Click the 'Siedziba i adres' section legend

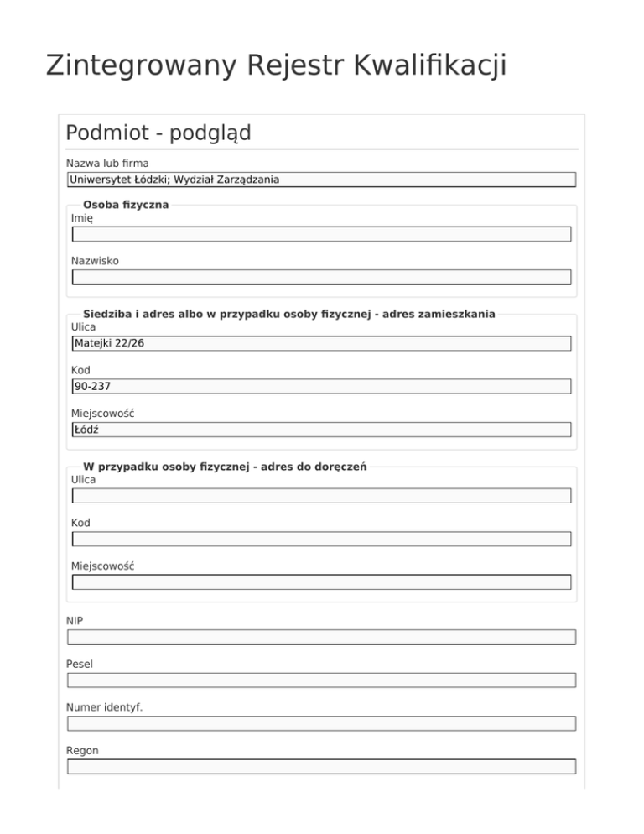coord(288,314)
